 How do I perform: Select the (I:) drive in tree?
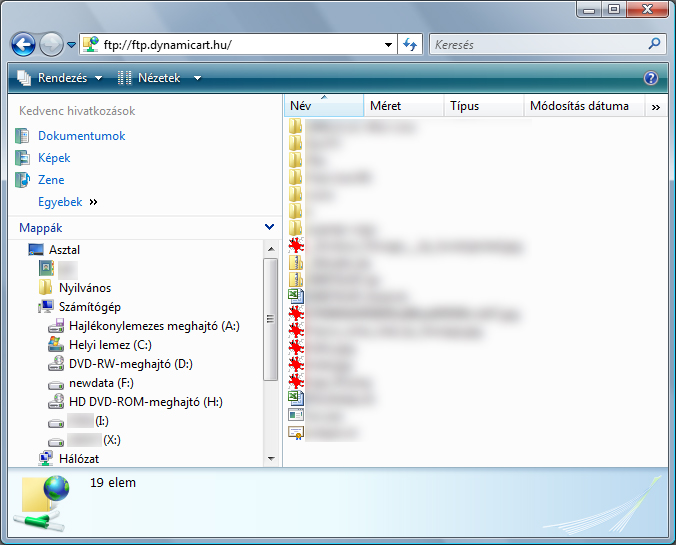tap(88, 421)
